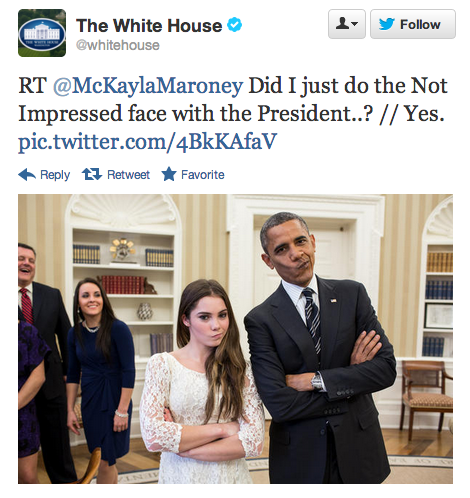Click the Reply arrow icon
Image resolution: width=470 pixels, height=498 pixels.
27,174
